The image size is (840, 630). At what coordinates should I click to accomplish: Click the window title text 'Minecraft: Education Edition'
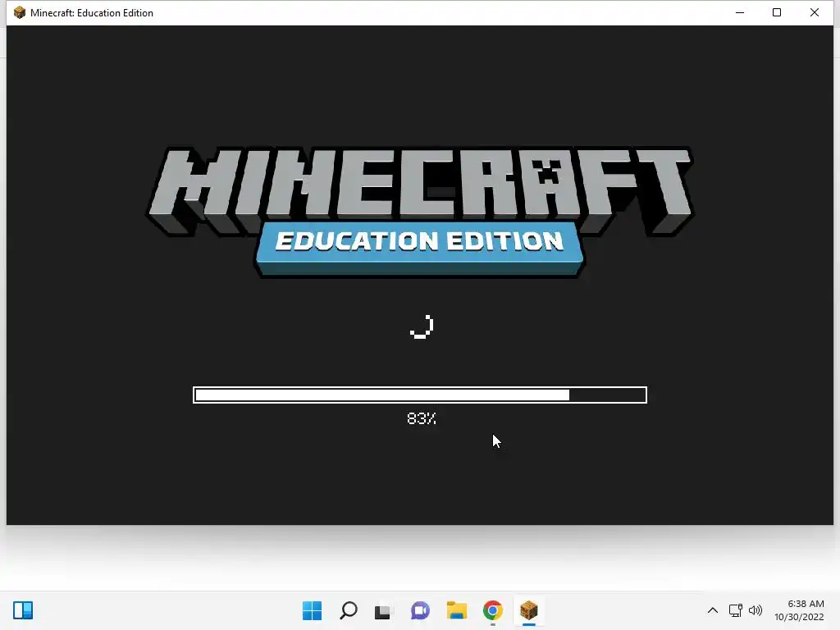point(92,13)
